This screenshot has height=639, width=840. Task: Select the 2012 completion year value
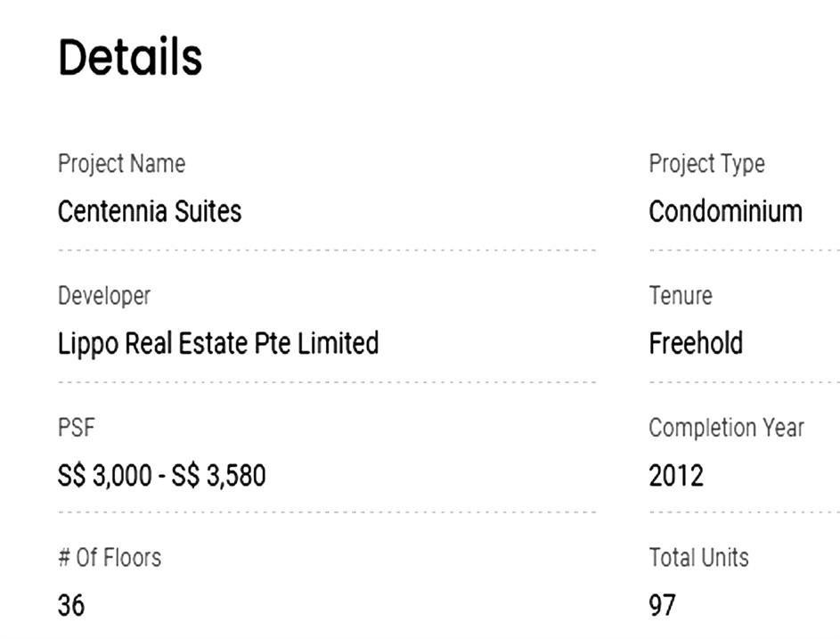pos(675,476)
